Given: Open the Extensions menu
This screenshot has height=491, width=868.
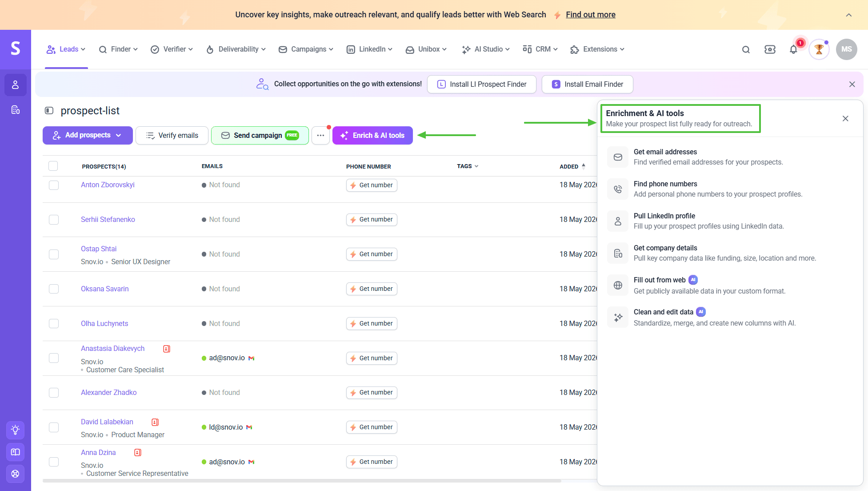Looking at the screenshot, I should (x=597, y=49).
